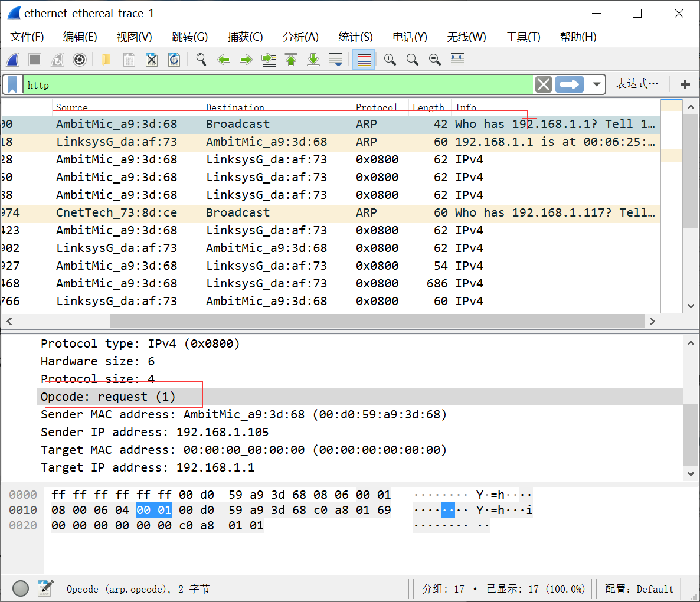Find a packet magnifier icon

[x=201, y=60]
